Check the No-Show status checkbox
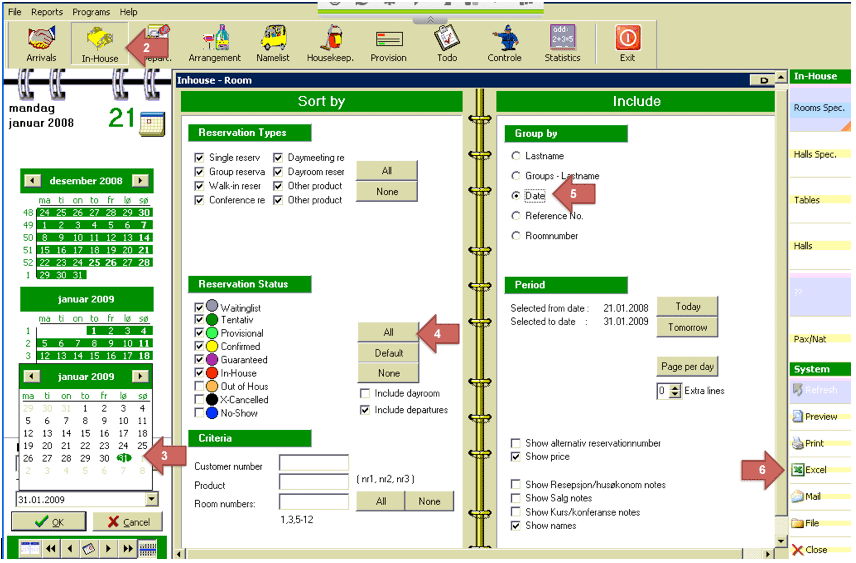 (x=199, y=412)
